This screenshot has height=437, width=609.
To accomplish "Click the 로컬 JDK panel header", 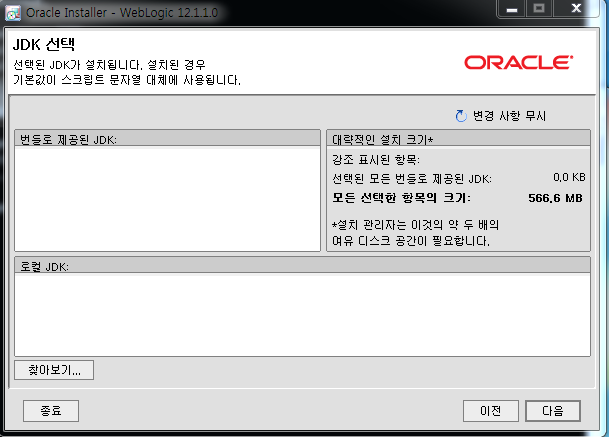I will tap(302, 266).
